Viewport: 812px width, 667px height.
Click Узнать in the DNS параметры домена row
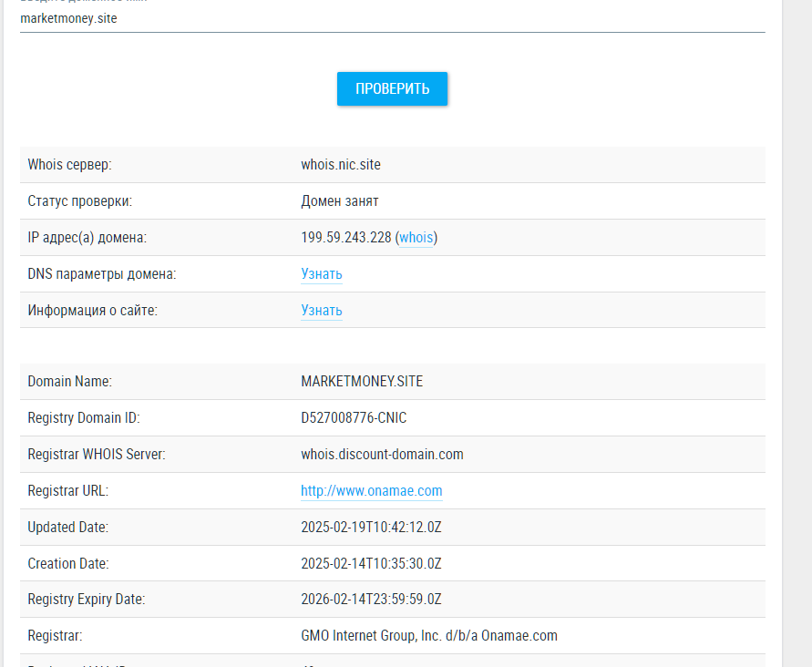322,273
